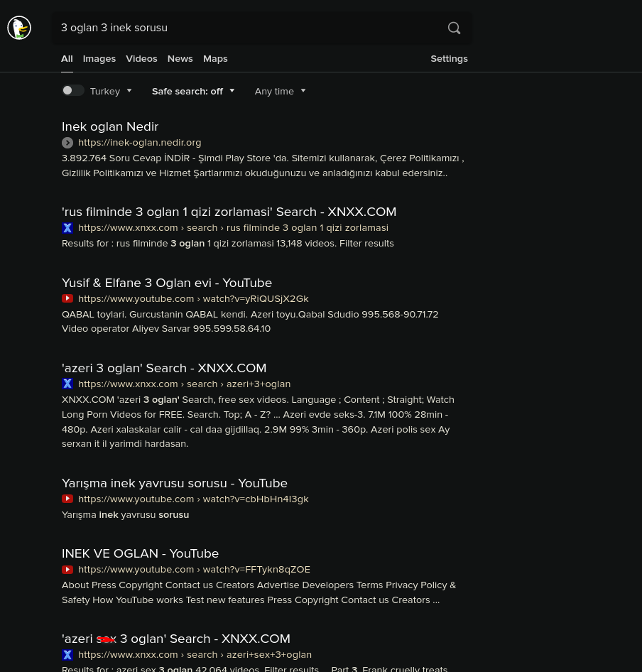
Task: Click YouTube favicon of Yarışma inek yavrusu result
Action: (67, 499)
